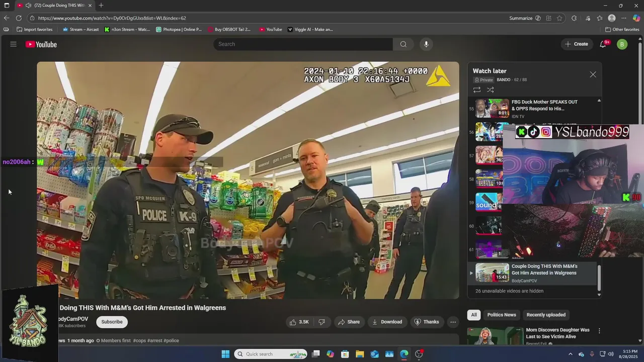Go to the YouTube home logo
The height and width of the screenshot is (362, 644).
[x=41, y=44]
